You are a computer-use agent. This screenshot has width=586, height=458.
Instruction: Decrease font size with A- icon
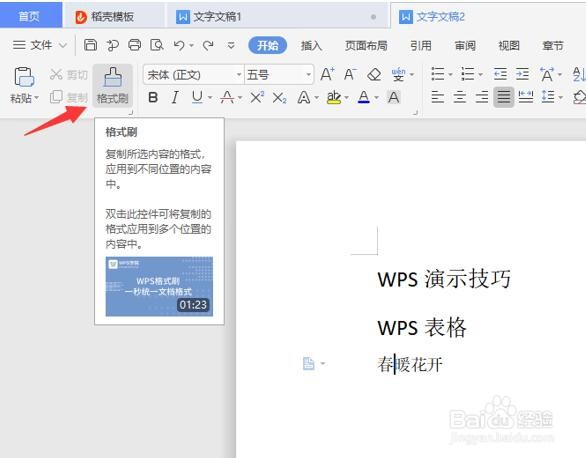tap(350, 74)
